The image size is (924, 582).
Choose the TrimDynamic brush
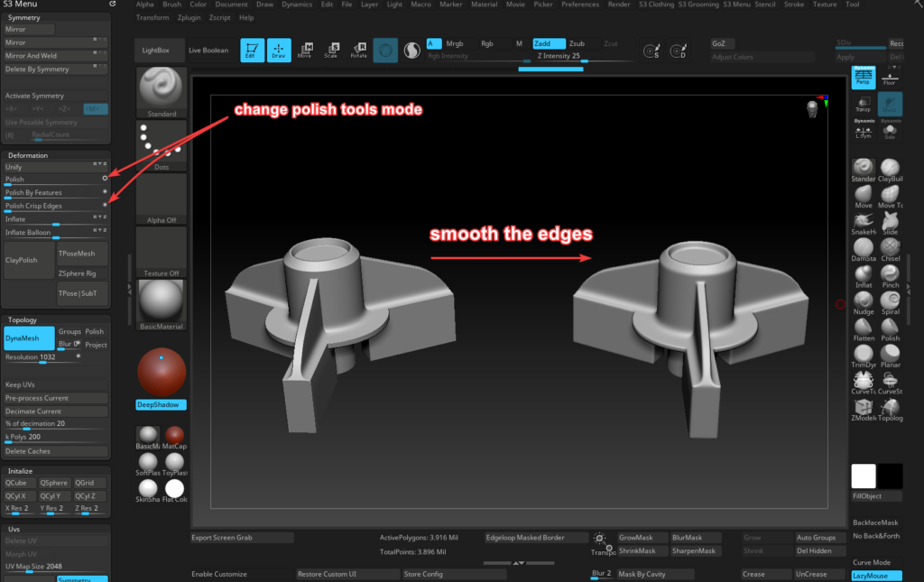864,352
